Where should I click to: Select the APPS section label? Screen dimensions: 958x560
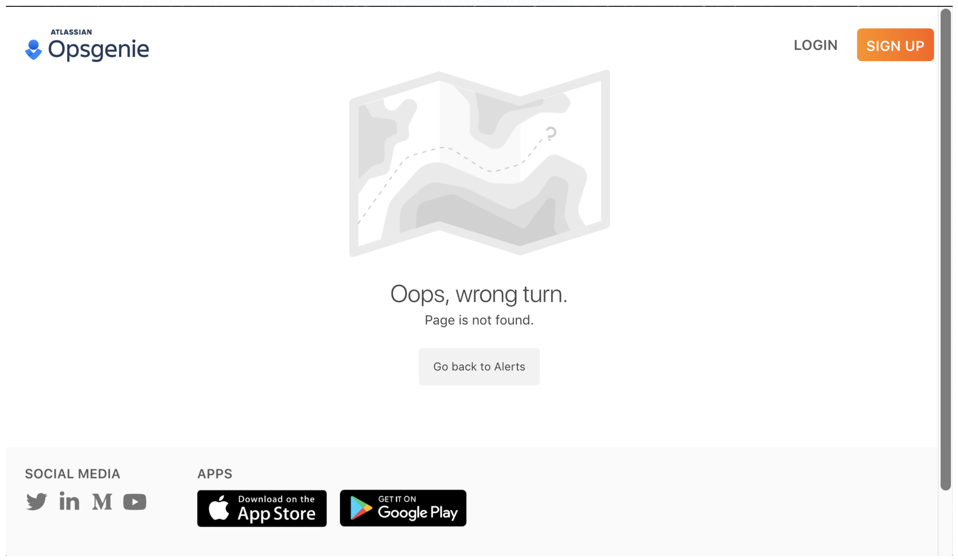pyautogui.click(x=215, y=473)
